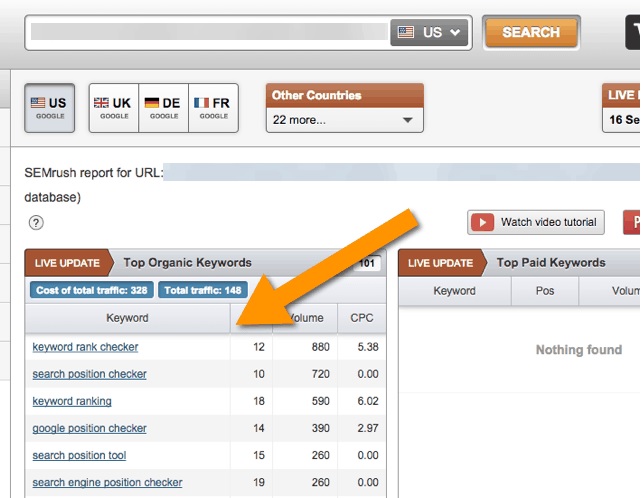
Task: Click LIVE UPDATE badge on Top Organic Keywords
Action: (x=67, y=263)
